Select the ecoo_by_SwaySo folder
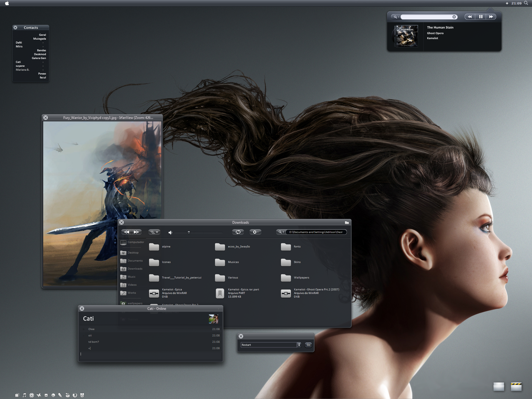This screenshot has height=399, width=532. [232, 247]
